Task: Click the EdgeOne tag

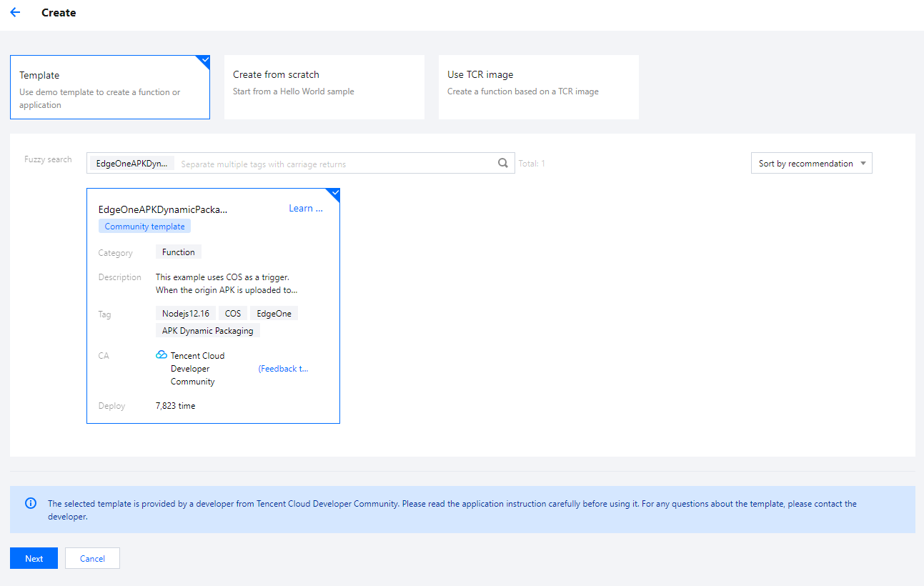Action: (x=274, y=314)
